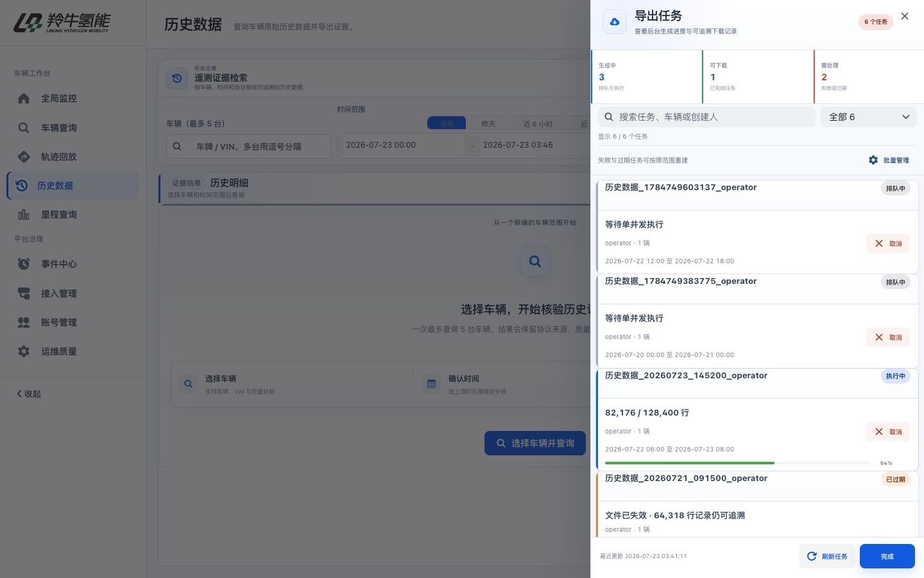Focus the 搜索任务、车辆或创建人 search field

706,117
